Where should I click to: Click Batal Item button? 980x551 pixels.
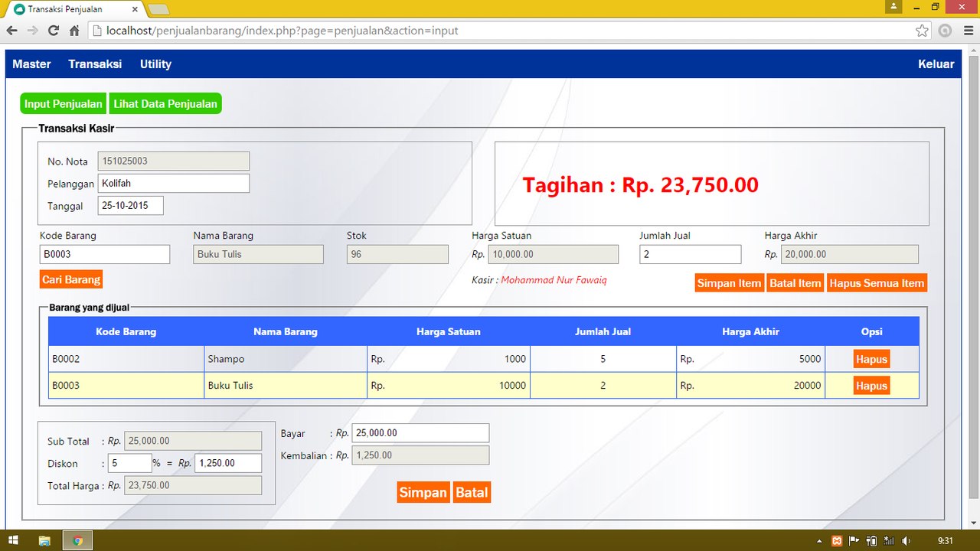pyautogui.click(x=795, y=283)
